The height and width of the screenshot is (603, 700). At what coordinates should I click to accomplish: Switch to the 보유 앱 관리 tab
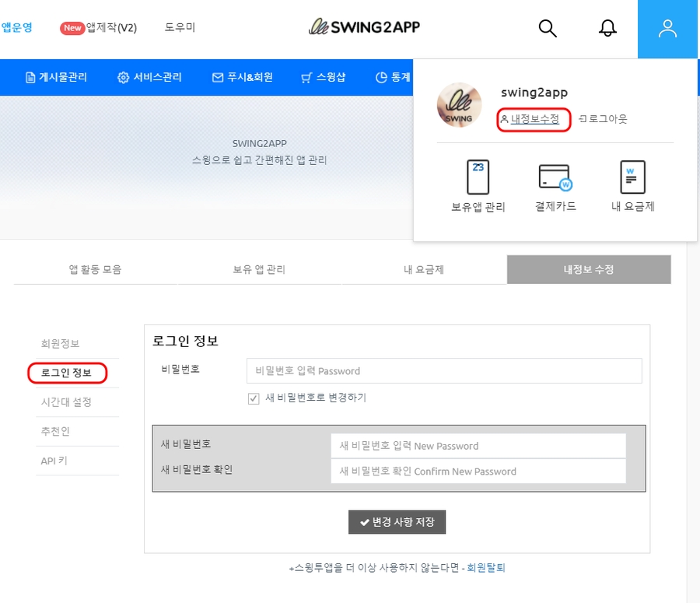[259, 270]
